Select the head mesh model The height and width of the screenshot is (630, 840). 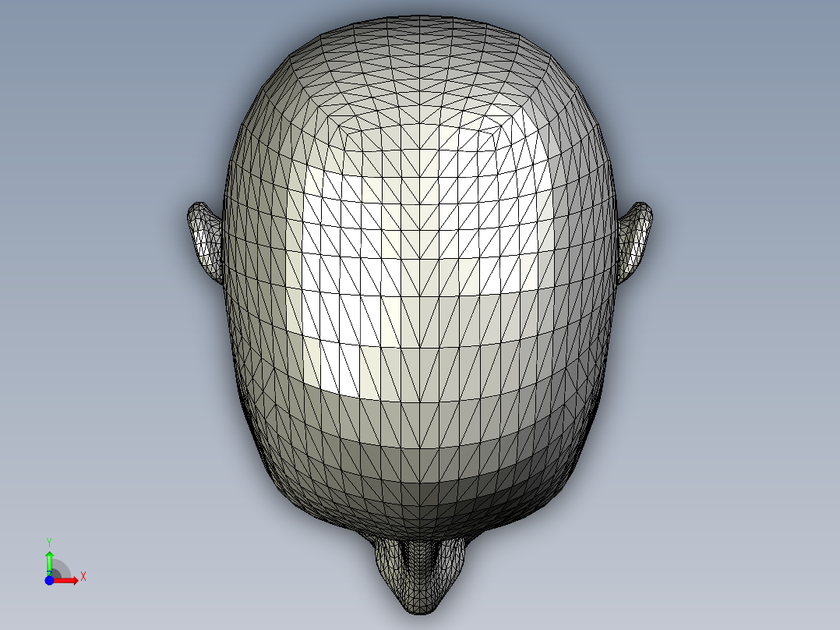[420, 314]
